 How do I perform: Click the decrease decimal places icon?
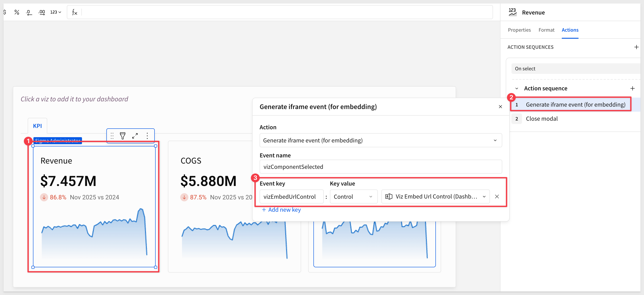click(29, 12)
